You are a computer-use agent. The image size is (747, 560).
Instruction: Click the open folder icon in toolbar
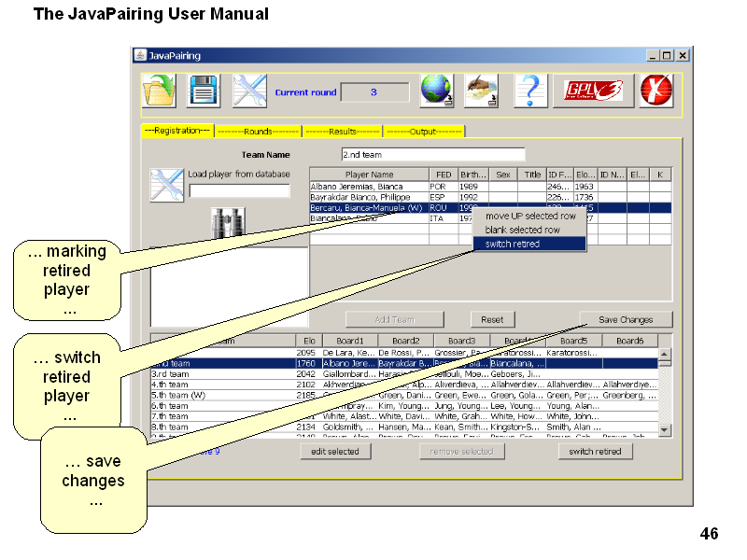159,91
